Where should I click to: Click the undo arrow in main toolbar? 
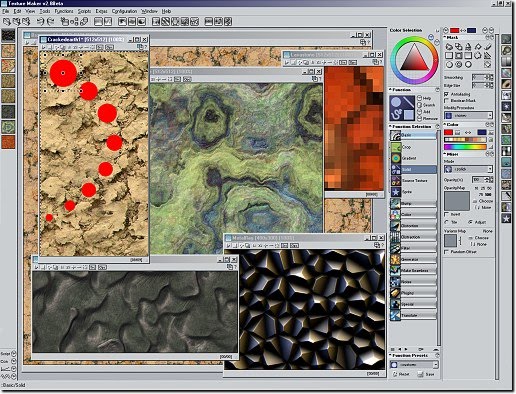pos(40,22)
